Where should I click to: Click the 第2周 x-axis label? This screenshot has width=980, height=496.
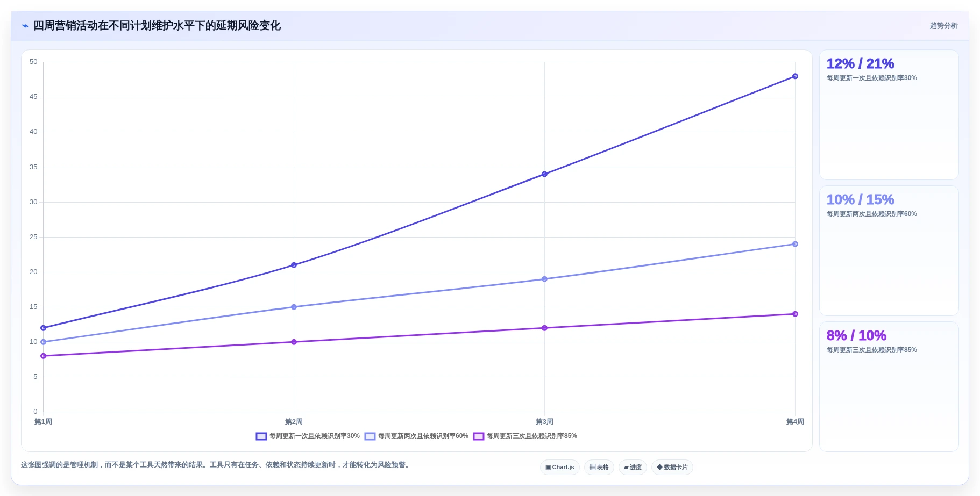294,422
